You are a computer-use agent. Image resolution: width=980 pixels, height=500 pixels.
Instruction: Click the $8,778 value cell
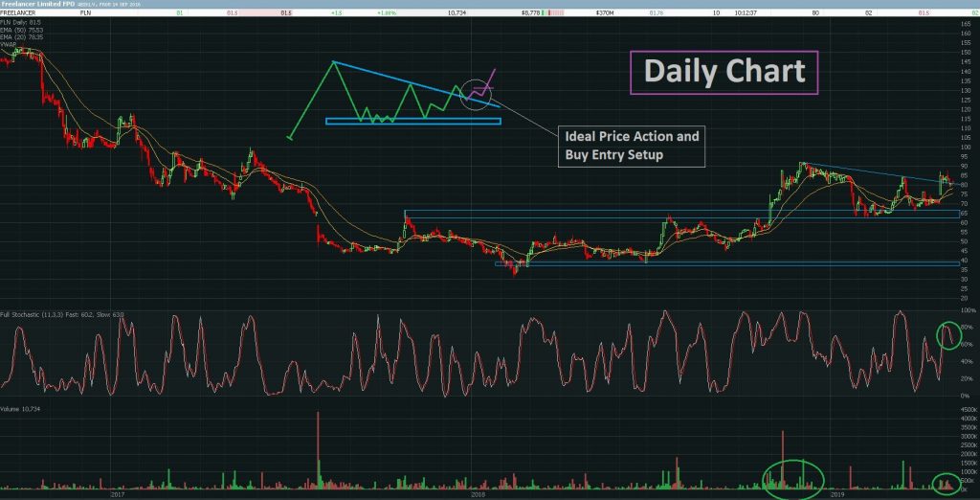(x=530, y=12)
